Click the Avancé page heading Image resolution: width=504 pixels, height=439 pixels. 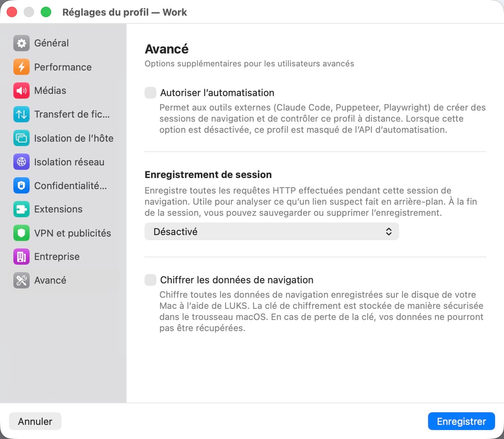pos(167,49)
